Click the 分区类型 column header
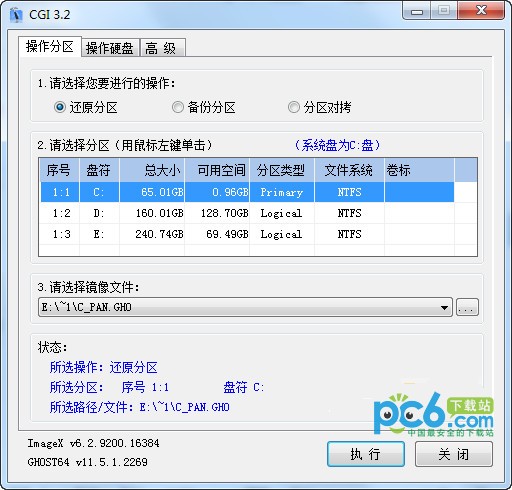This screenshot has width=512, height=490. pyautogui.click(x=282, y=170)
